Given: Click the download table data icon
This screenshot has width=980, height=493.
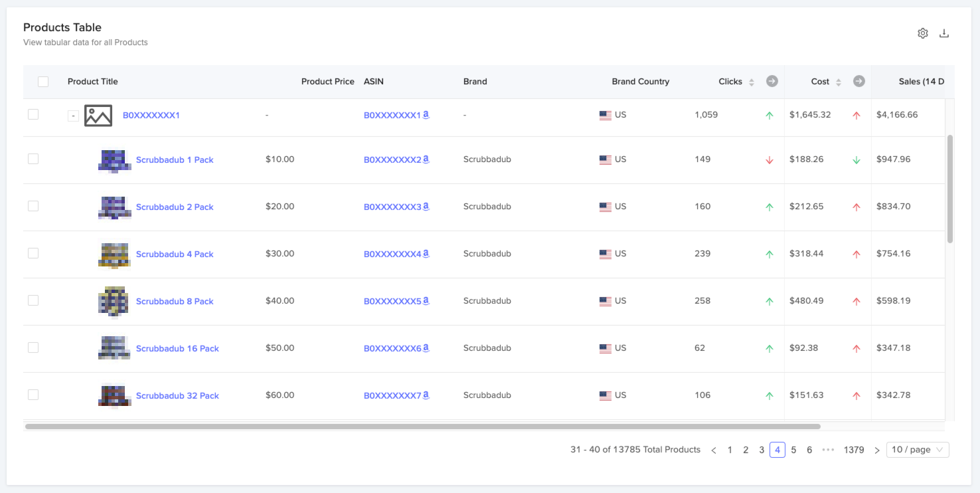Looking at the screenshot, I should [944, 33].
